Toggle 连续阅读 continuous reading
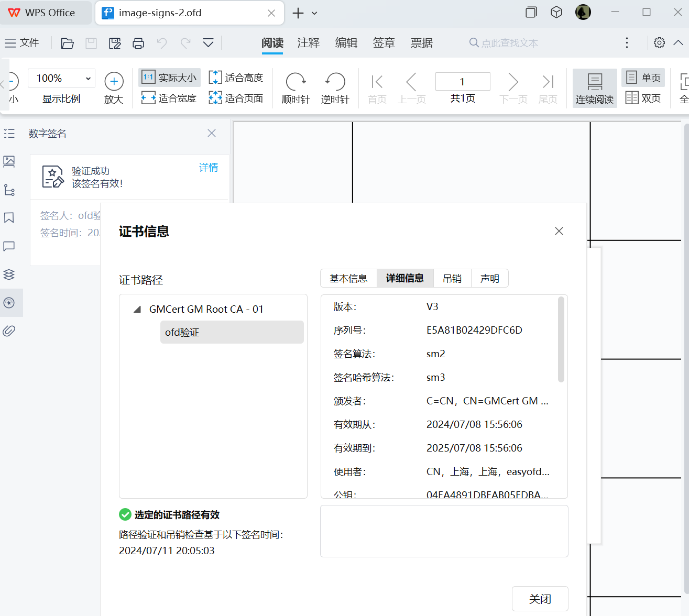The image size is (689, 616). tap(595, 88)
